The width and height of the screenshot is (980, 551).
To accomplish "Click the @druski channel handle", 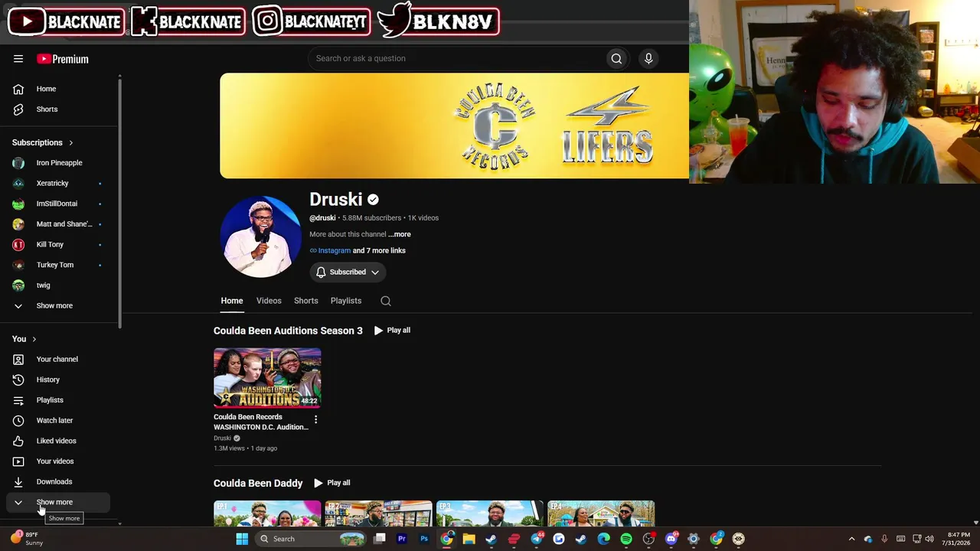I will (322, 218).
